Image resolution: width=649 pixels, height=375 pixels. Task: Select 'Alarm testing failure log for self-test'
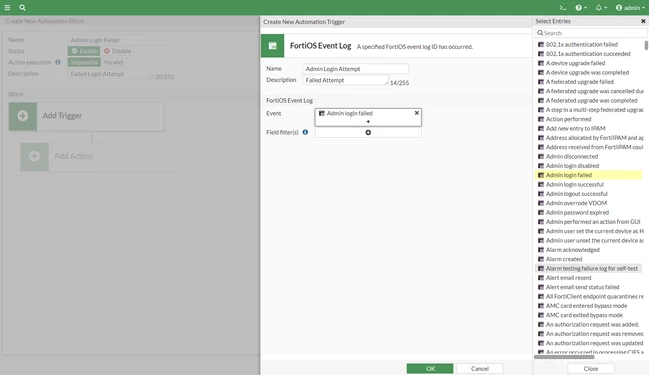click(588, 268)
